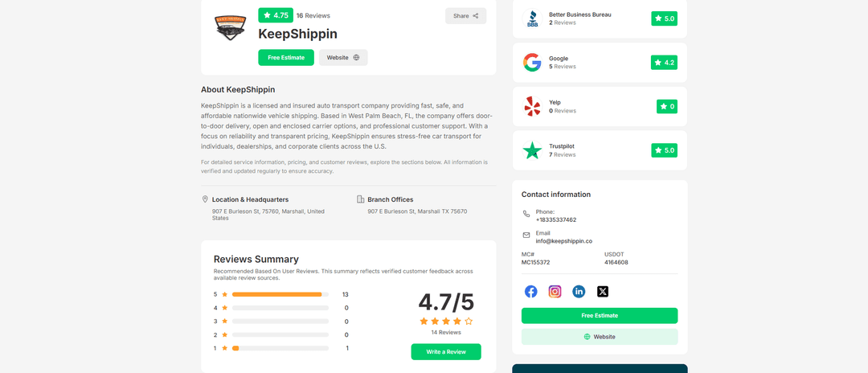Open the Instagram social icon

pos(555,292)
